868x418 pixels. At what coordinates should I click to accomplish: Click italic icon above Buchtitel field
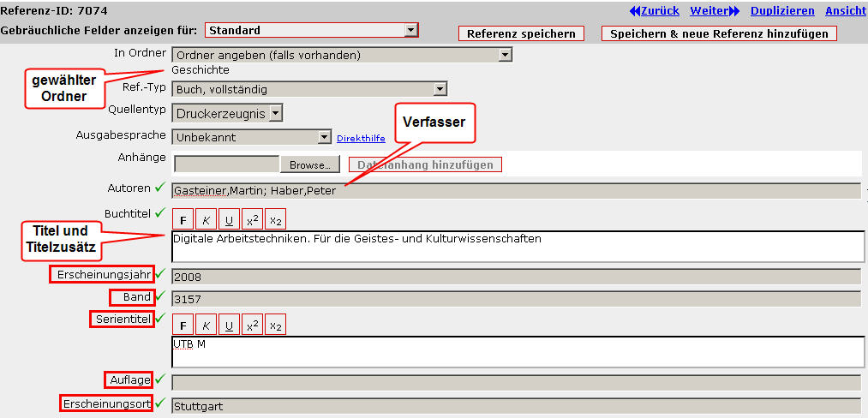click(206, 218)
